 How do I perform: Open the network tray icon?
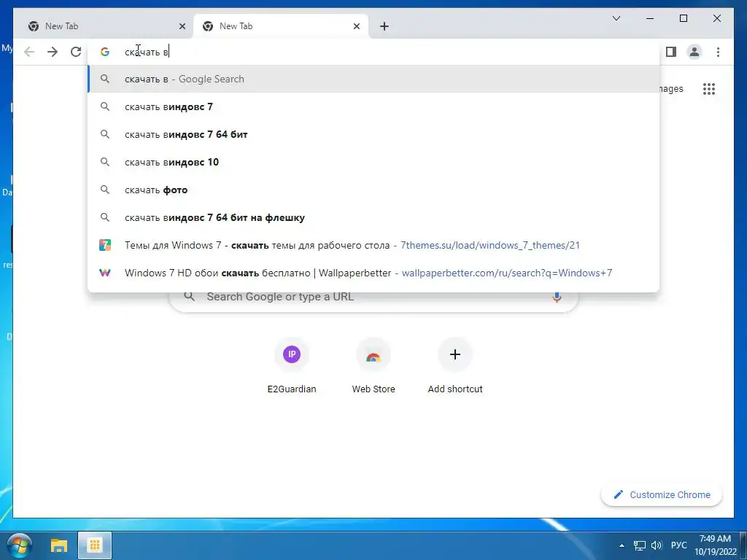639,545
